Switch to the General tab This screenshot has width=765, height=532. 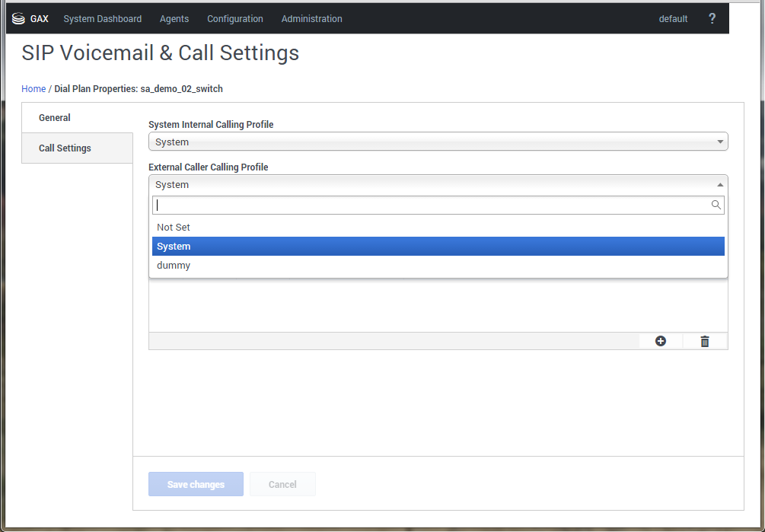55,118
